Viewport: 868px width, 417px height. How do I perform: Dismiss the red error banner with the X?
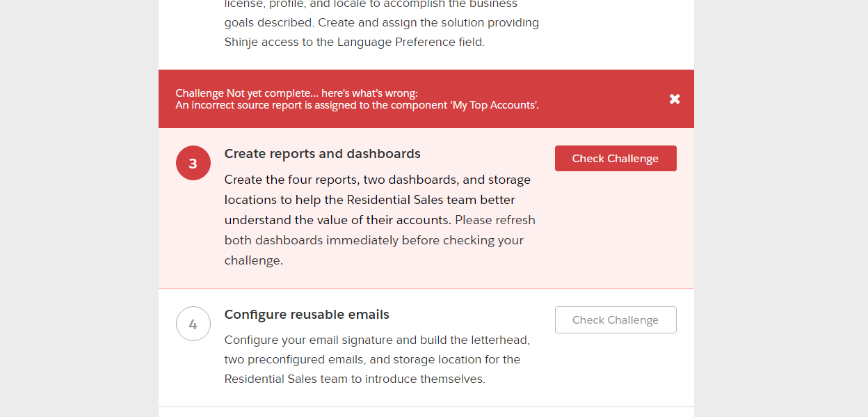(x=675, y=99)
